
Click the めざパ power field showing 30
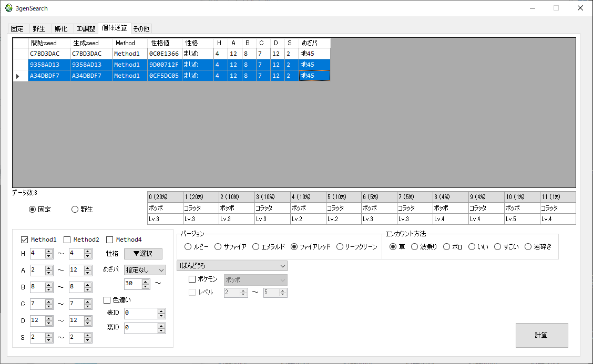(133, 284)
